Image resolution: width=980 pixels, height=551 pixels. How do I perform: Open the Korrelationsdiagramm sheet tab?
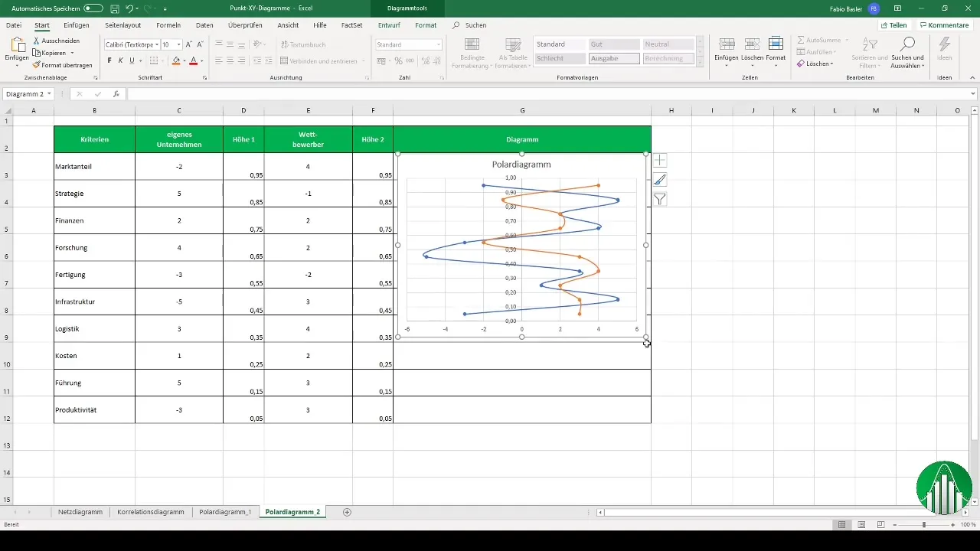[151, 512]
